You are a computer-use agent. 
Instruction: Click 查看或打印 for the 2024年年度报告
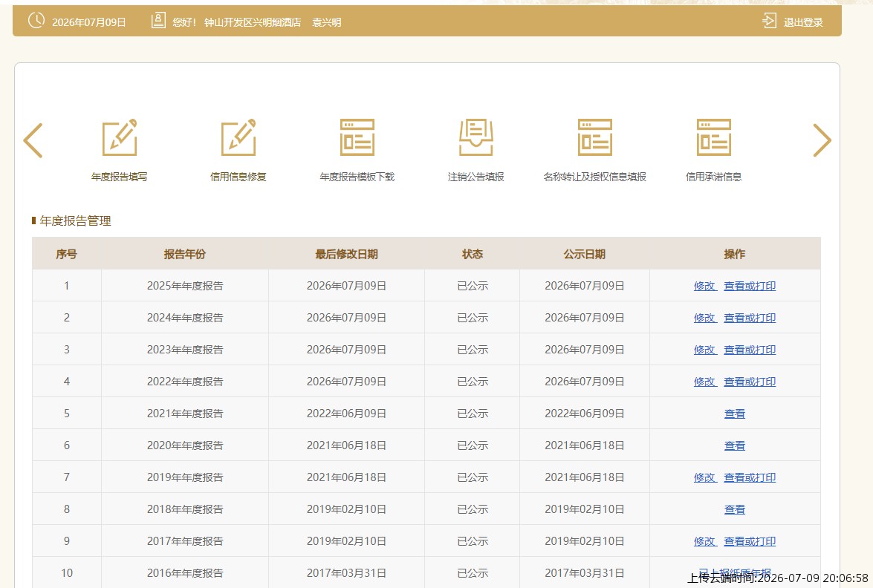pos(750,318)
